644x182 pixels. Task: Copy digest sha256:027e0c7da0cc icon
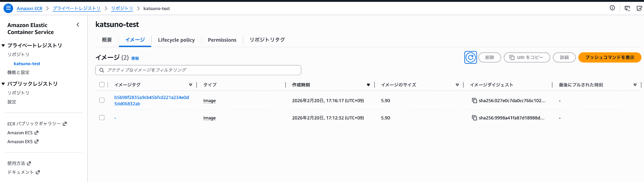tap(474, 101)
